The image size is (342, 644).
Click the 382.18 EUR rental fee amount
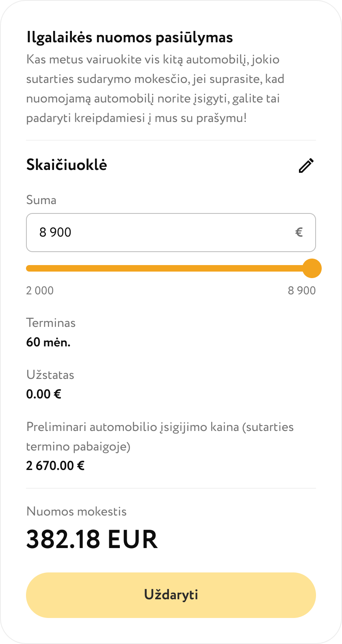point(92,539)
